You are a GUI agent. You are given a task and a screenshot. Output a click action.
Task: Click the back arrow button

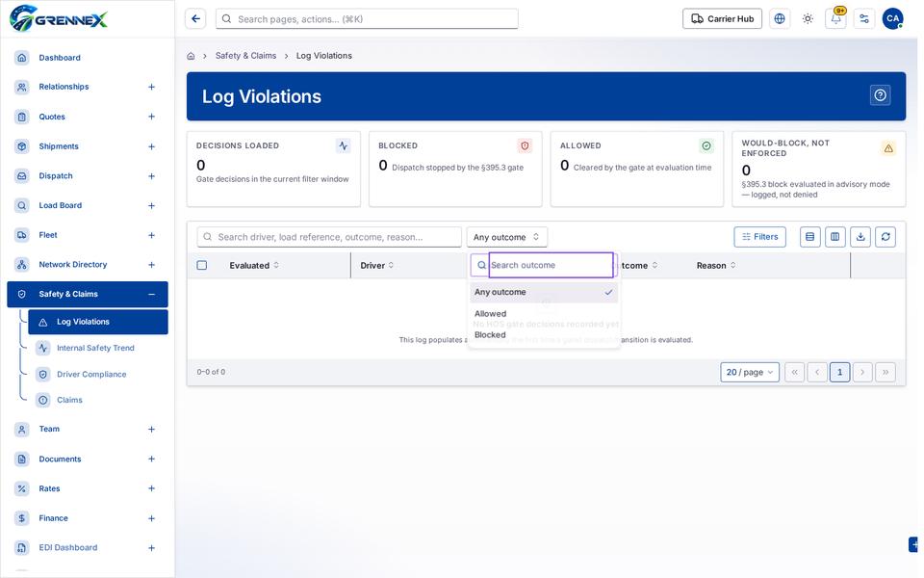tap(195, 19)
